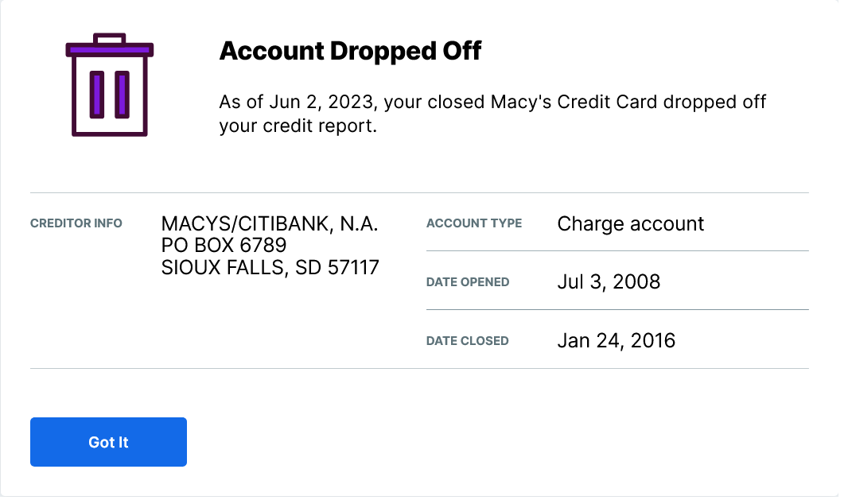Click the "your credit report." text line

pos(297,126)
